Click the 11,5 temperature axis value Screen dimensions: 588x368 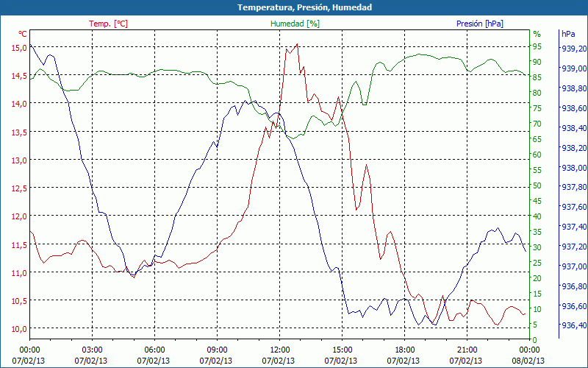point(20,245)
